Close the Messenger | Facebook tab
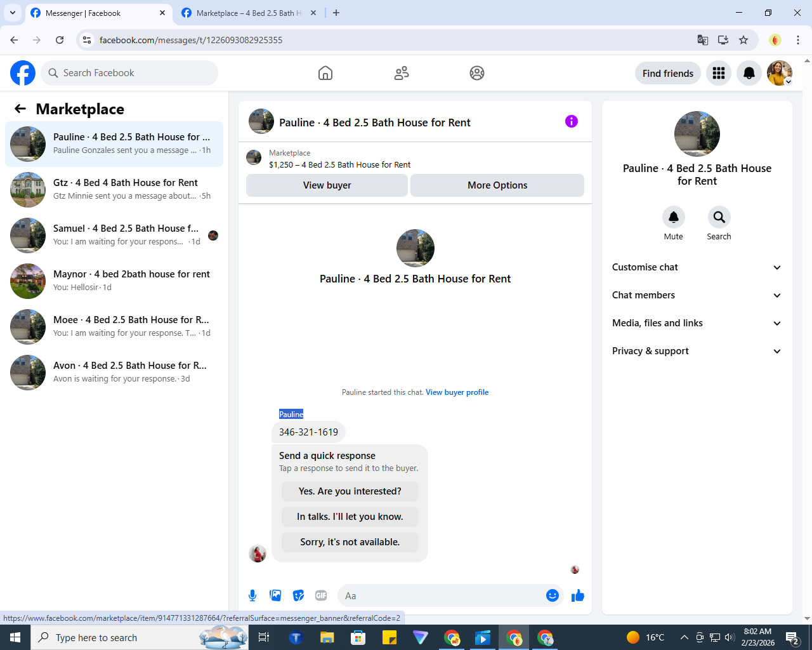Viewport: 812px width, 650px height. 162,13
